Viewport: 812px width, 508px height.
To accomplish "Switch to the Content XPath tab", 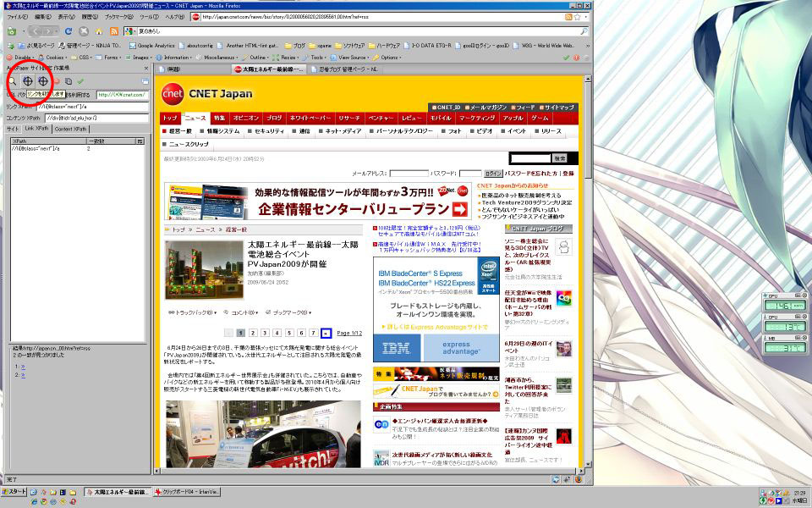I will tap(70, 129).
